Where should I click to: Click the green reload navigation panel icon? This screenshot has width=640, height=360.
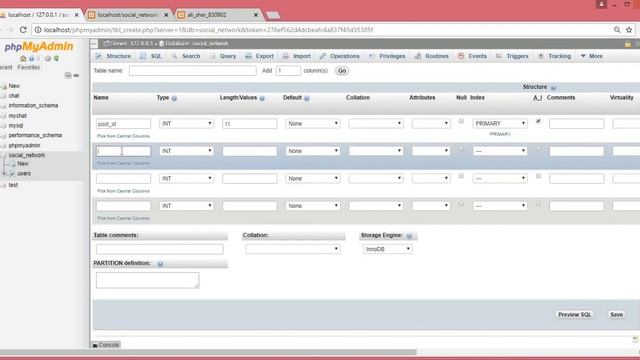coord(56,58)
